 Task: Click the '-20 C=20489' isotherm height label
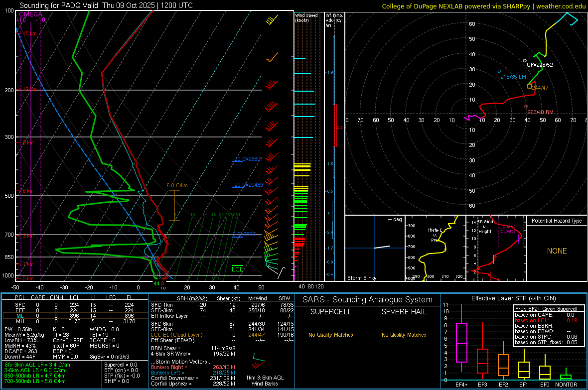pos(248,184)
